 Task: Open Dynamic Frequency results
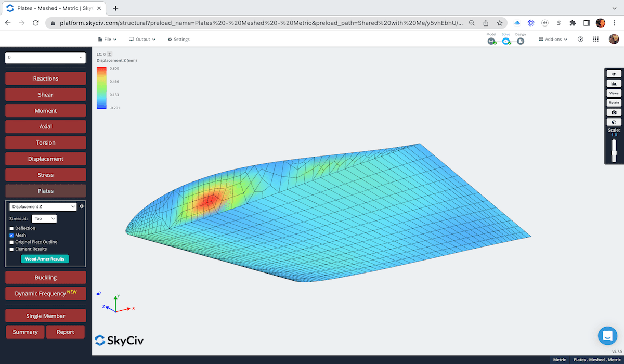click(45, 293)
